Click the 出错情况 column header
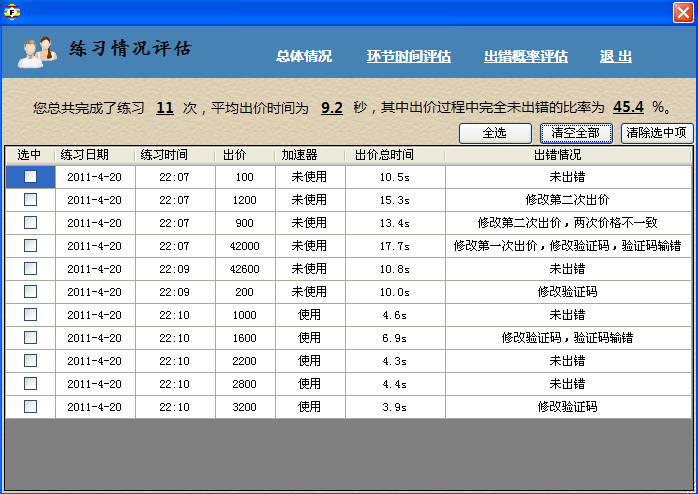This screenshot has width=698, height=494. [568, 155]
